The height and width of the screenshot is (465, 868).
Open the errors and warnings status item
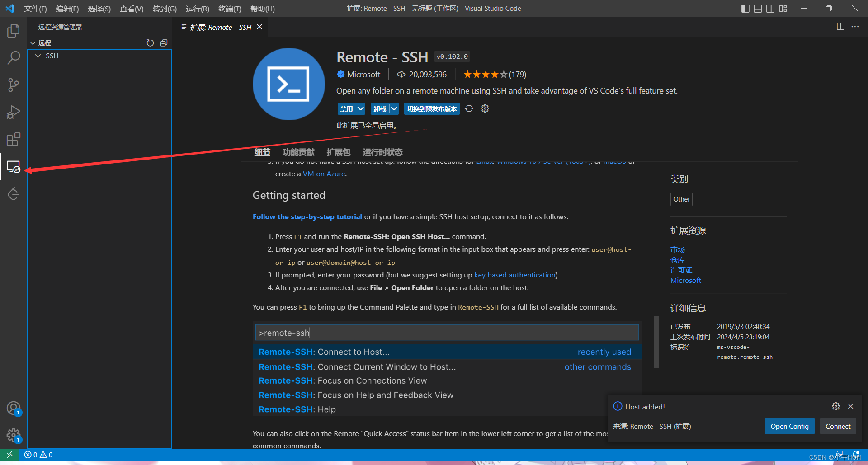click(38, 455)
